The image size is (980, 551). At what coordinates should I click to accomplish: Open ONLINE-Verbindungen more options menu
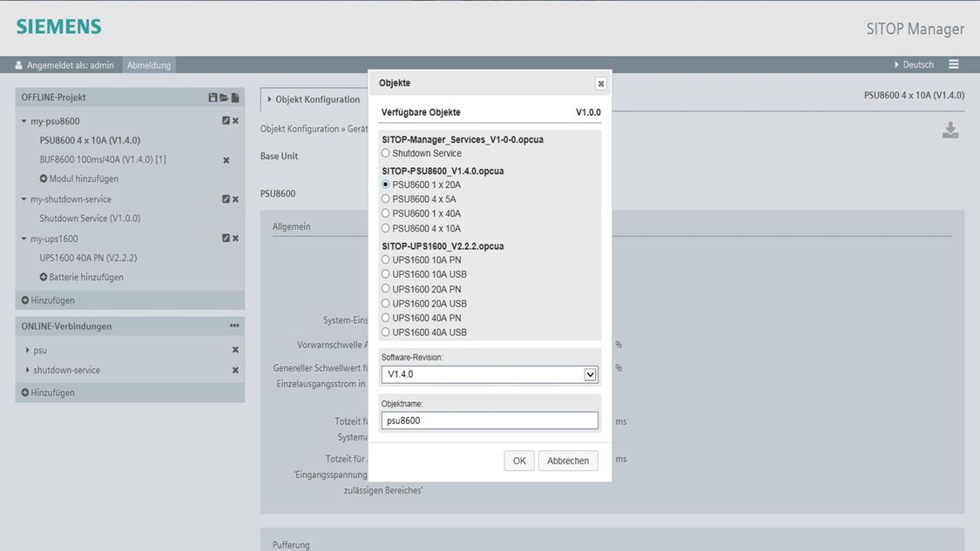[x=234, y=326]
